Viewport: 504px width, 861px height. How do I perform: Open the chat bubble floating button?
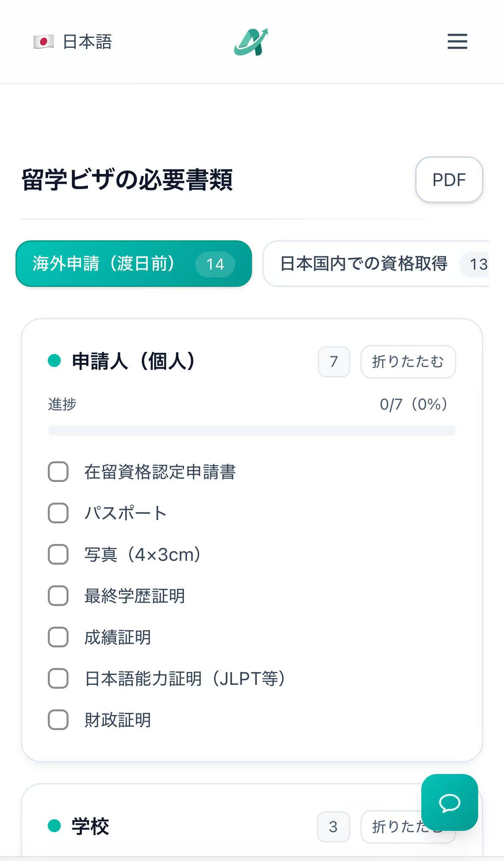[x=449, y=802]
